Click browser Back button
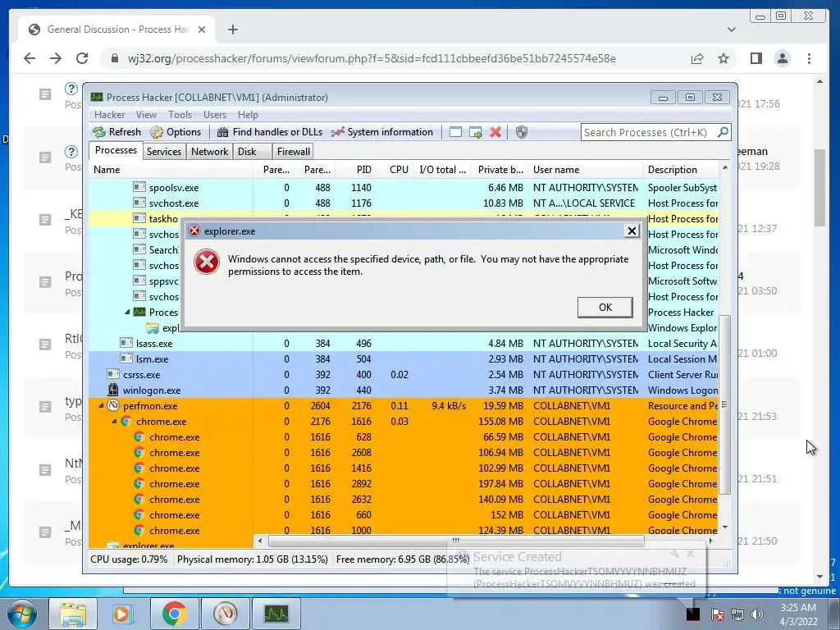The height and width of the screenshot is (630, 840). [x=30, y=58]
